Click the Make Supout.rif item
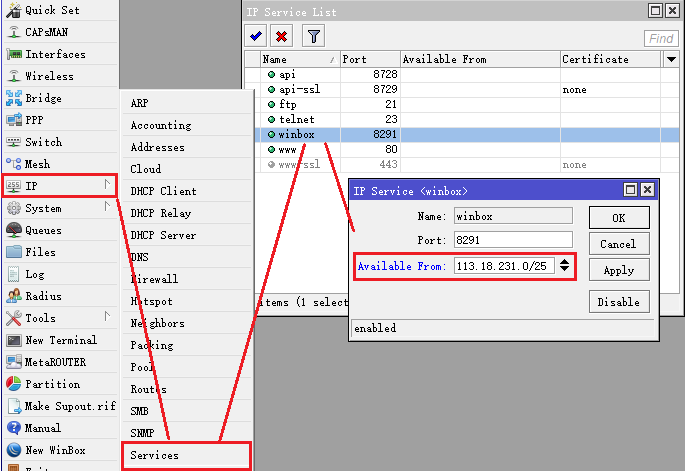 pos(70,406)
